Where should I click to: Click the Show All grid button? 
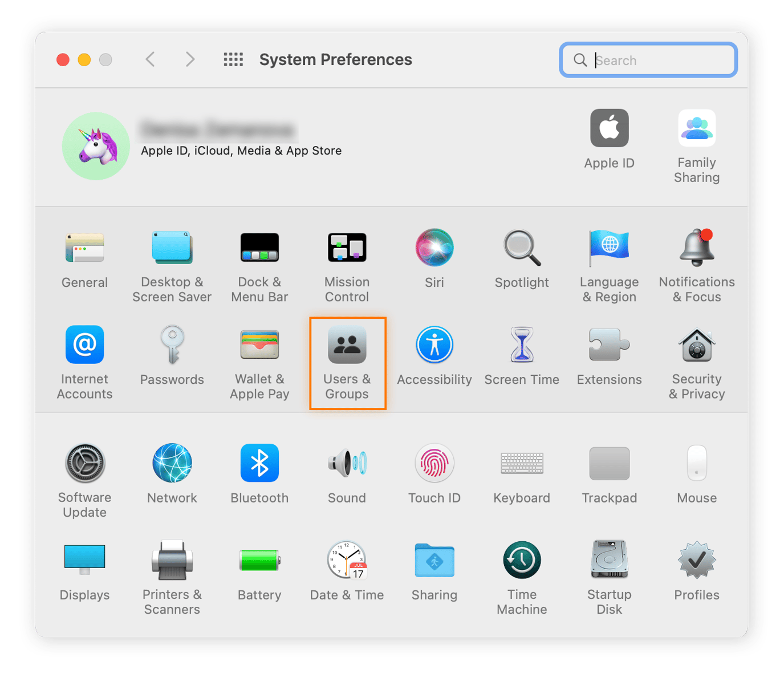coord(233,59)
